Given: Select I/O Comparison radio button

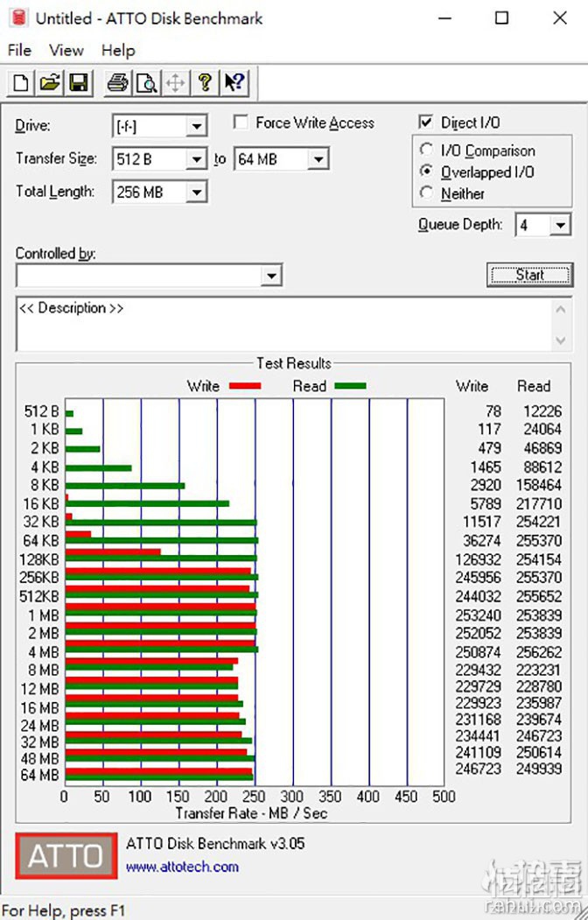Looking at the screenshot, I should click(x=427, y=151).
